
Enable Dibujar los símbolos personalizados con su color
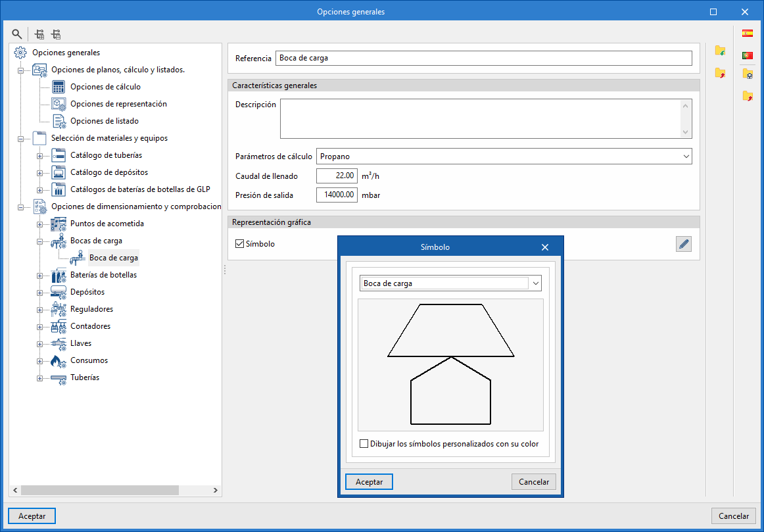click(364, 444)
